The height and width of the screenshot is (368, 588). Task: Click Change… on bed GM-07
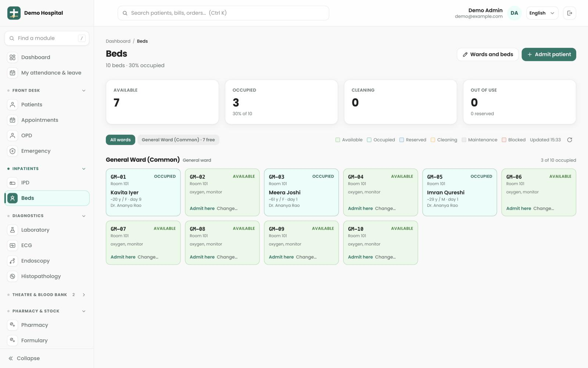148,257
